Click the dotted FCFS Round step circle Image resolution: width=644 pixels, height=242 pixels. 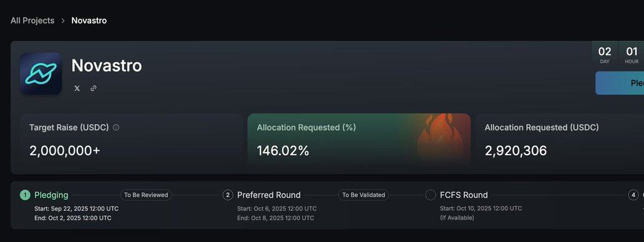pyautogui.click(x=431, y=195)
